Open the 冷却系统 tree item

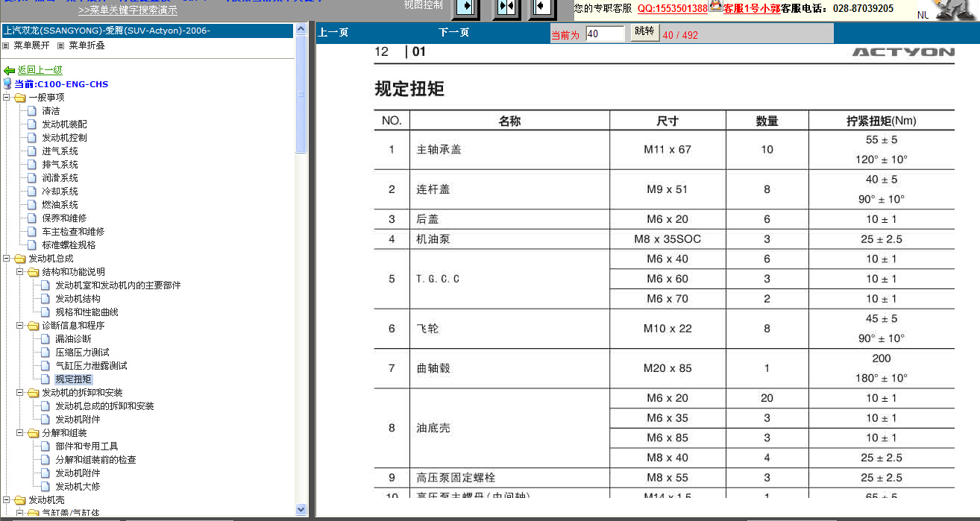tap(60, 192)
